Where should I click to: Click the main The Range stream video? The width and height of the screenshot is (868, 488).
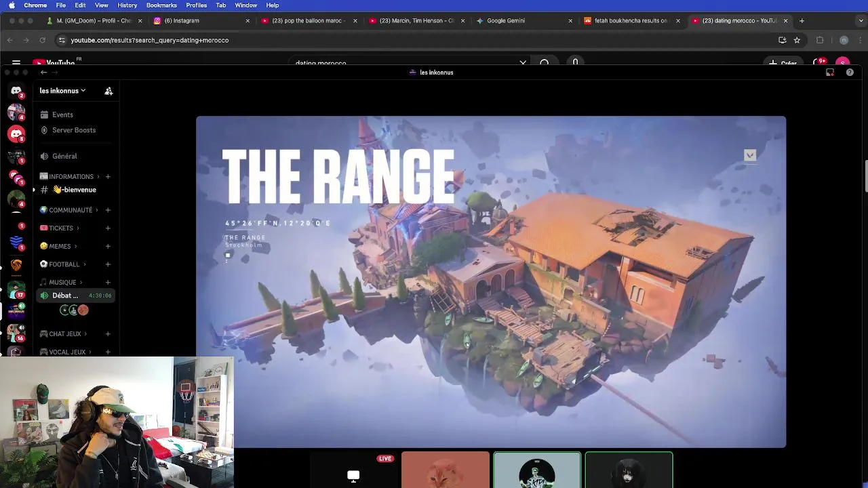tap(491, 282)
